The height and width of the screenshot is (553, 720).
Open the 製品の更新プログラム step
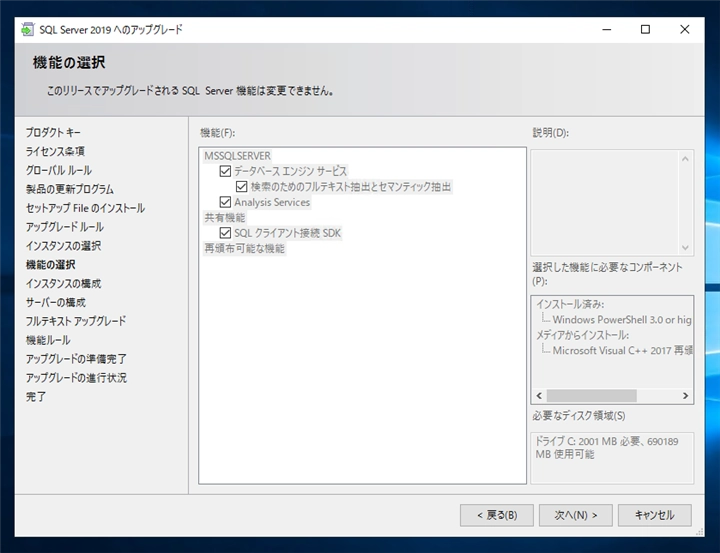point(70,189)
